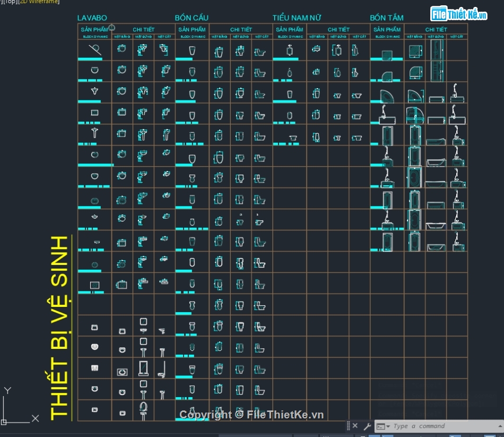
Task: Select first LAVABO dynamic block in top row
Action: [x=95, y=49]
